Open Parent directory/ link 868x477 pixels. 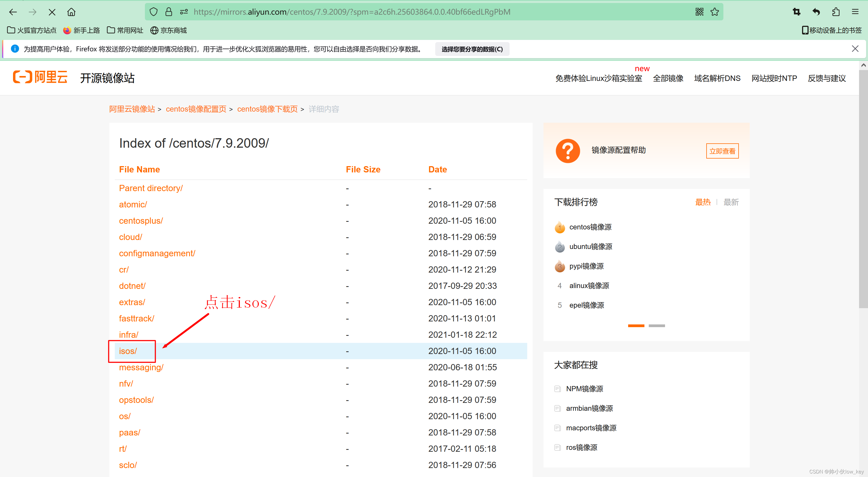(151, 188)
